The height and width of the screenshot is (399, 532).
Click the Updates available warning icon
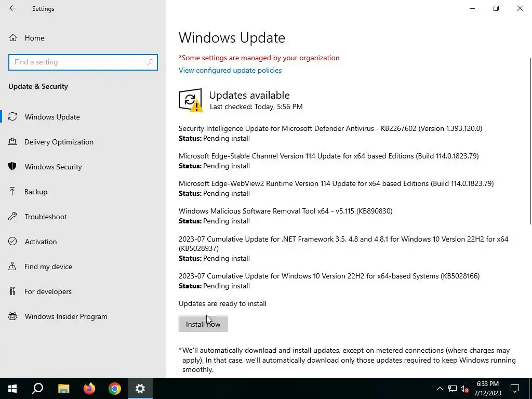point(191,100)
